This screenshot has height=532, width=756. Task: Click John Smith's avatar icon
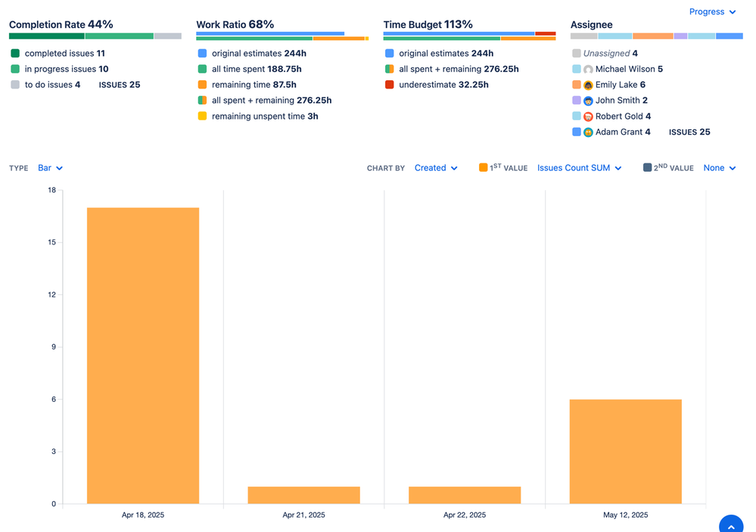[x=588, y=101]
